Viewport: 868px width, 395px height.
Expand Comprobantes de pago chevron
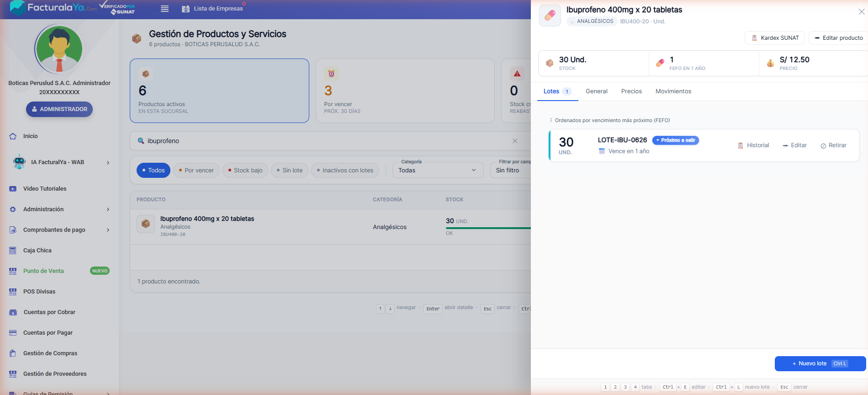(x=108, y=230)
